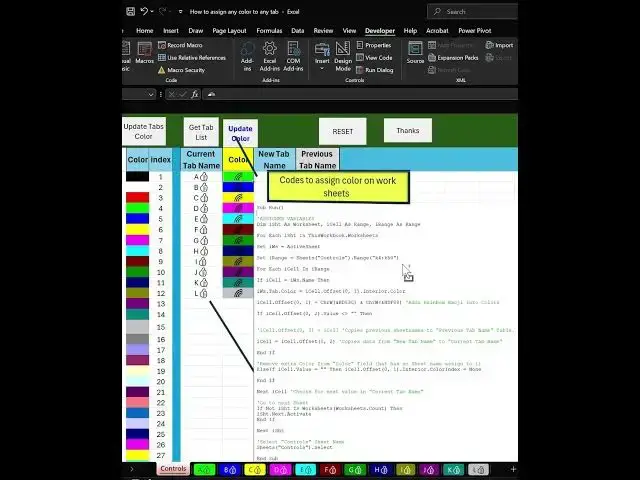
Task: Open the Name Box dropdown
Action: (151, 94)
